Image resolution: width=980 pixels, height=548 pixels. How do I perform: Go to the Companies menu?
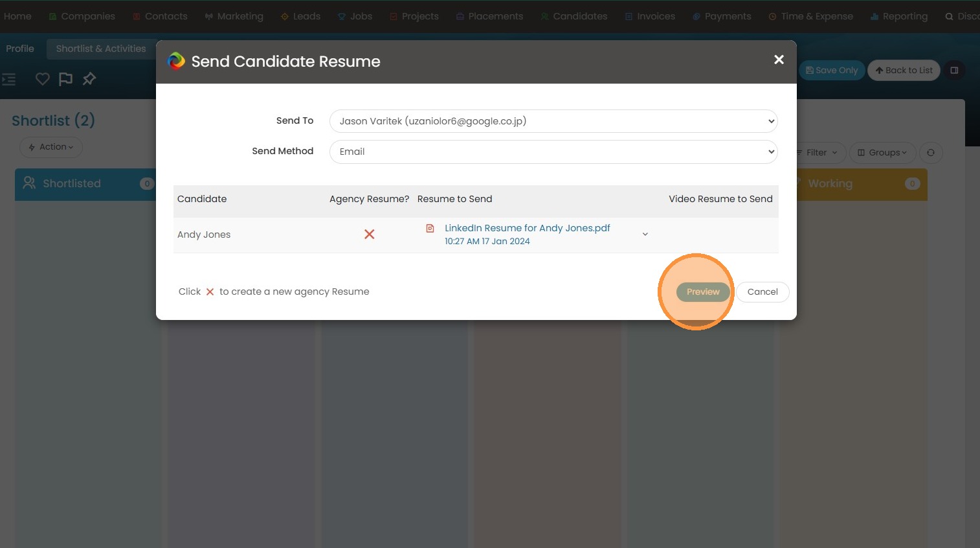(82, 16)
